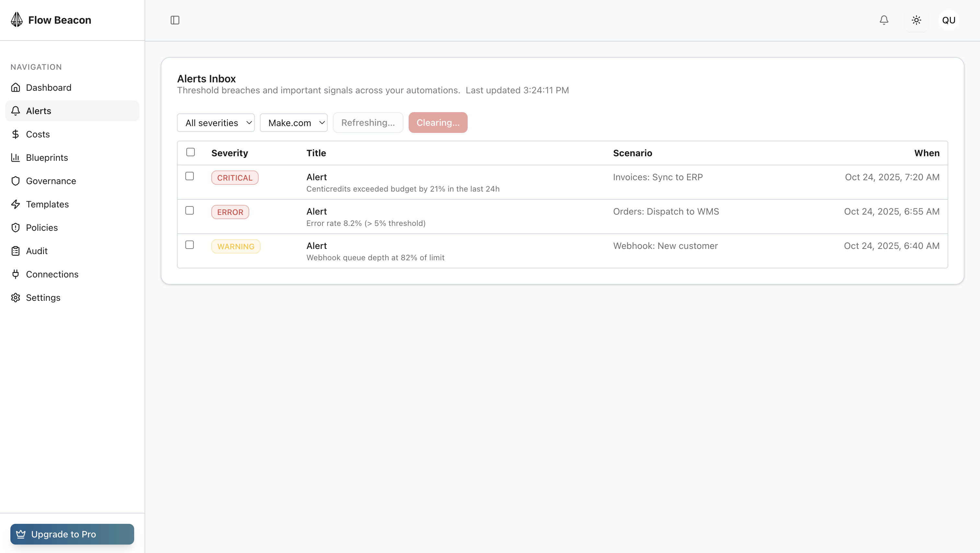Switch theme using the sun icon
The height and width of the screenshot is (553, 980).
pyautogui.click(x=916, y=20)
